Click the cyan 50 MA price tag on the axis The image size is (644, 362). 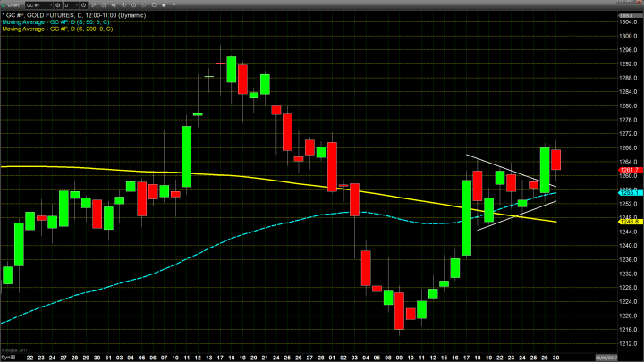[x=629, y=192]
